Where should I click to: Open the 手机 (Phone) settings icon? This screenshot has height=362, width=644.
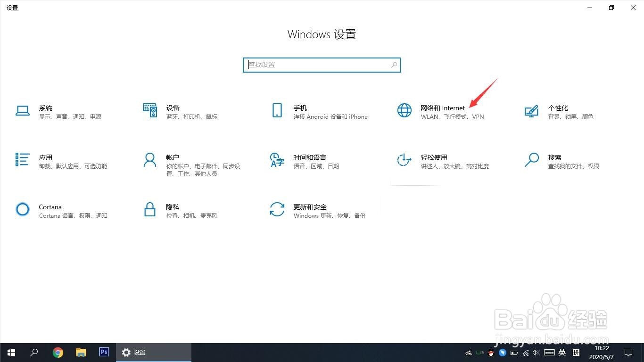coord(277,110)
